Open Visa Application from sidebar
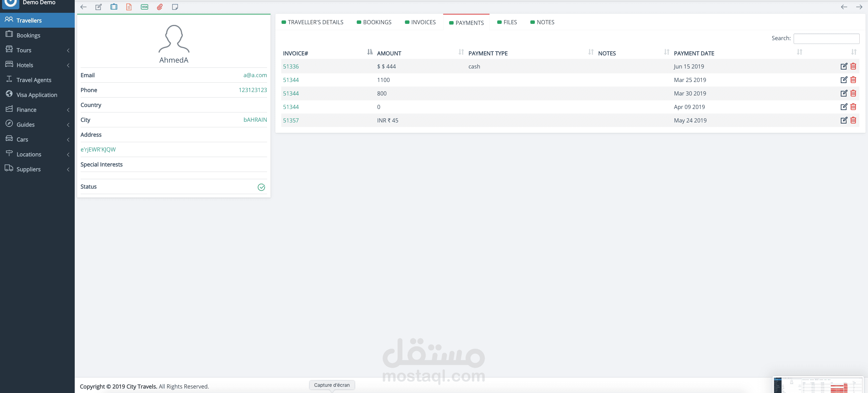The height and width of the screenshot is (393, 868). click(x=37, y=95)
